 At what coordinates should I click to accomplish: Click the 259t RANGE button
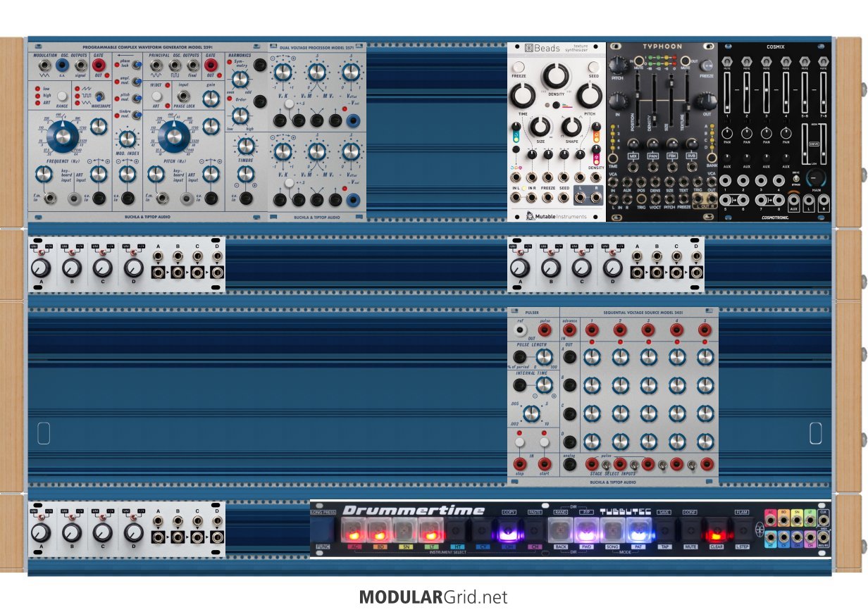point(61,95)
